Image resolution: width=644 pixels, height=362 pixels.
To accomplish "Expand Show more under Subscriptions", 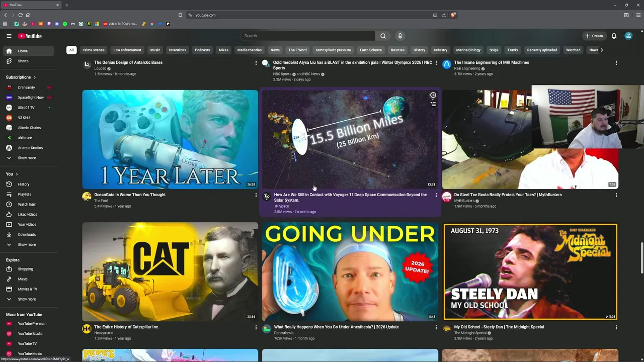I will 28,158.
